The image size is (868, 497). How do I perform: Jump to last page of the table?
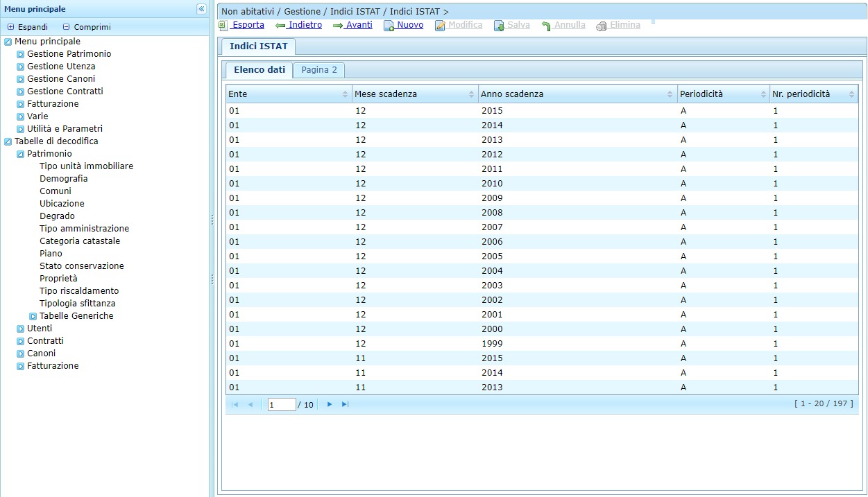coord(345,404)
